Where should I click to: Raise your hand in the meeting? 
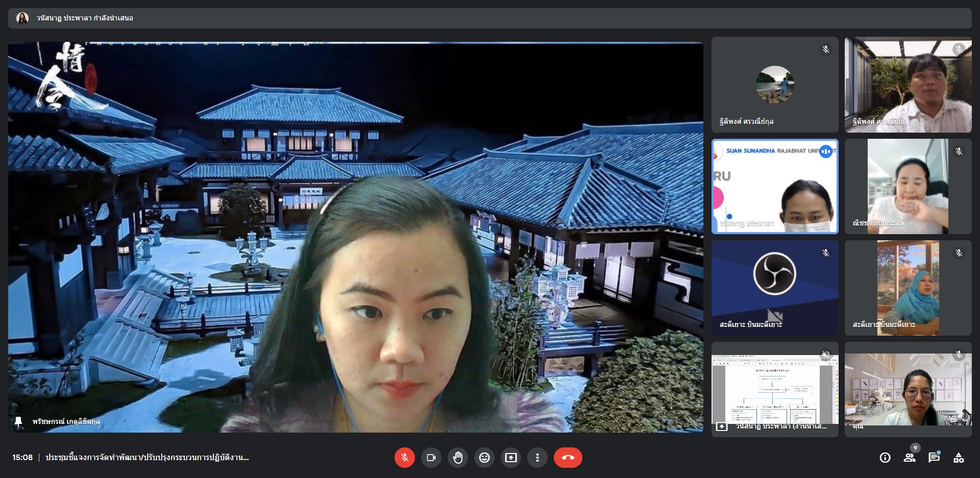[458, 458]
